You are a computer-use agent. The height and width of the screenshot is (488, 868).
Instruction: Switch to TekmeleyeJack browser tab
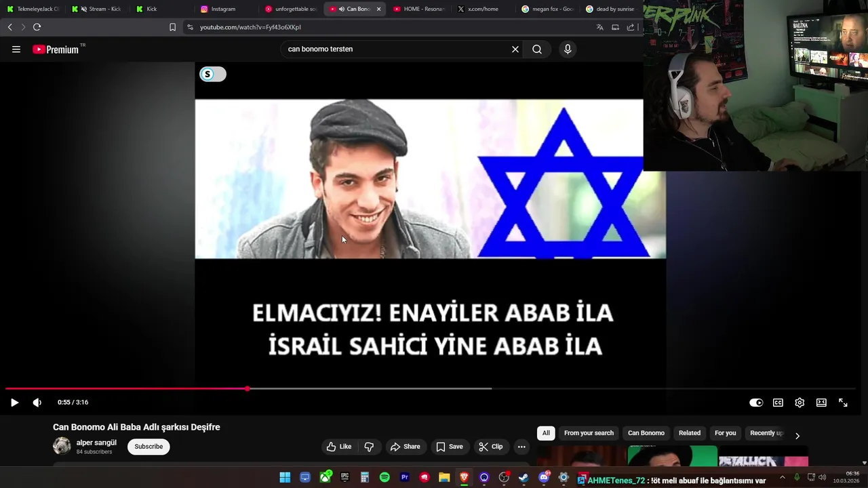pos(33,9)
